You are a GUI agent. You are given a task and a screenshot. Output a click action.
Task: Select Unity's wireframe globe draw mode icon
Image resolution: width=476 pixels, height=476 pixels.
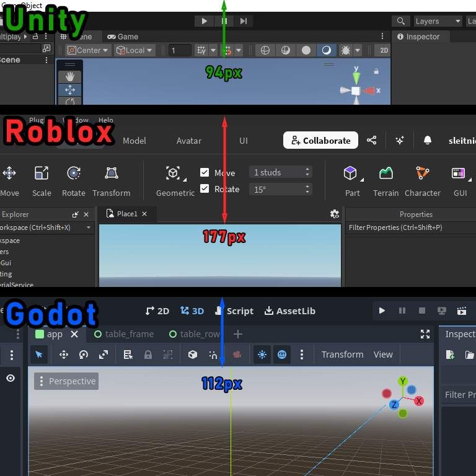tap(265, 50)
